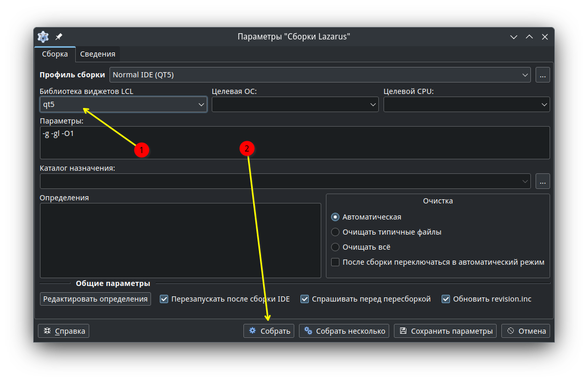
Task: Click the gear icon on Собрать button
Action: (x=253, y=331)
